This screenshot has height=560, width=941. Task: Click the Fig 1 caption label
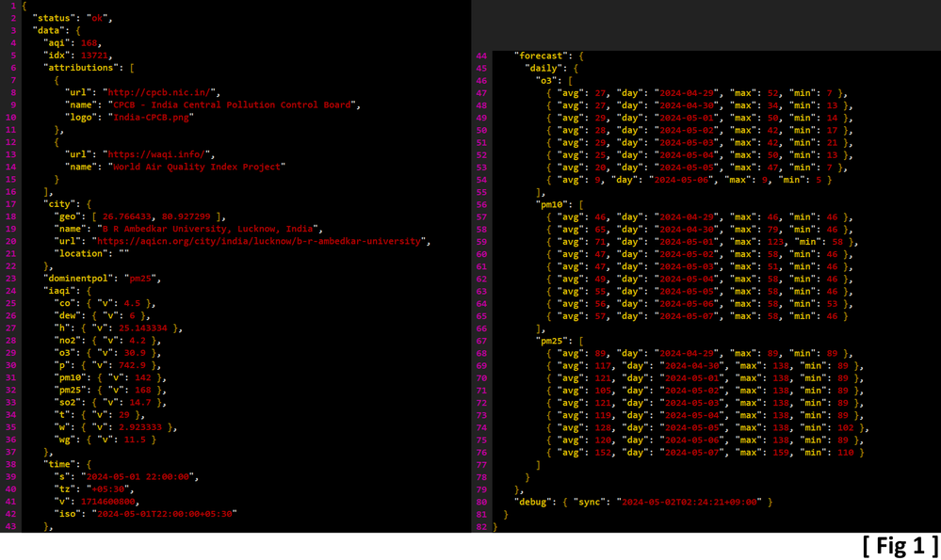tap(900, 546)
